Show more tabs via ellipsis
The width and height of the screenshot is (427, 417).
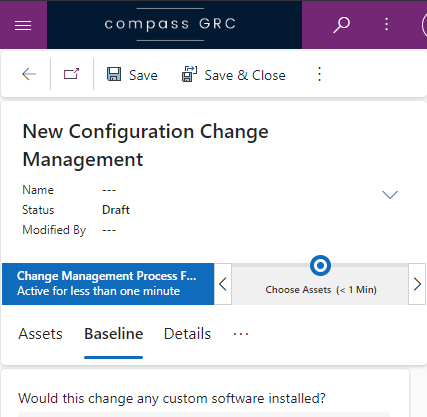[x=241, y=334]
